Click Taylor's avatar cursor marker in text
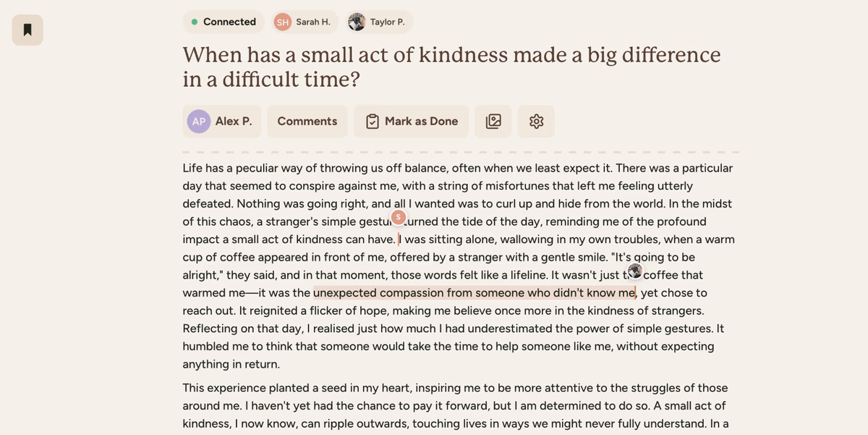 pyautogui.click(x=635, y=271)
